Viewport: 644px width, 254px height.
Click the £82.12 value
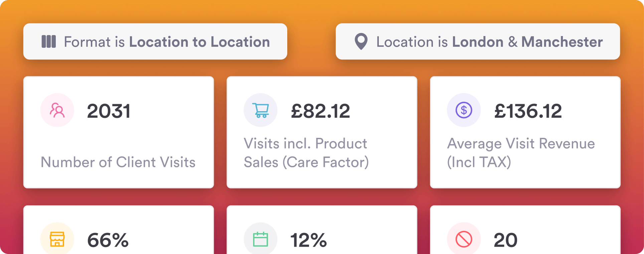tap(320, 111)
